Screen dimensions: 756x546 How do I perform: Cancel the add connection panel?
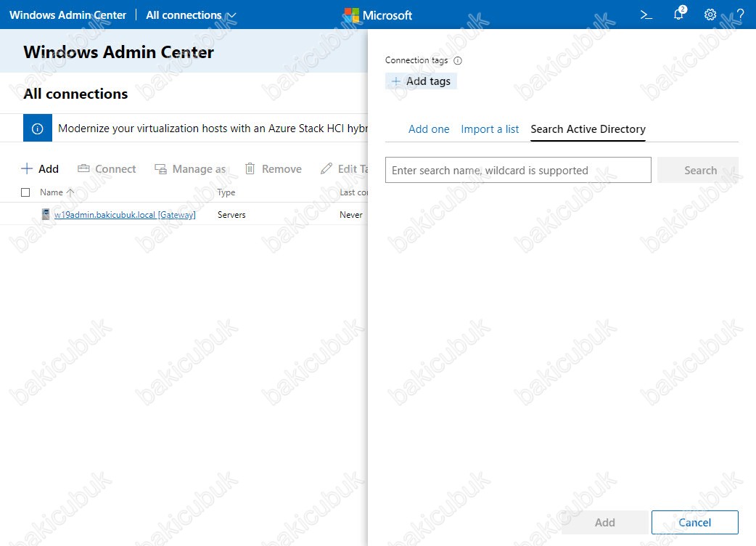pos(695,522)
